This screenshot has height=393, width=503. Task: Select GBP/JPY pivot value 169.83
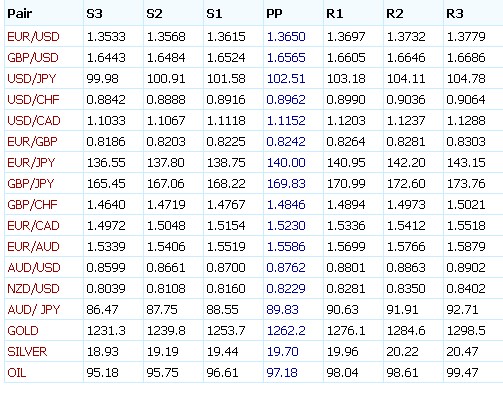pos(286,184)
